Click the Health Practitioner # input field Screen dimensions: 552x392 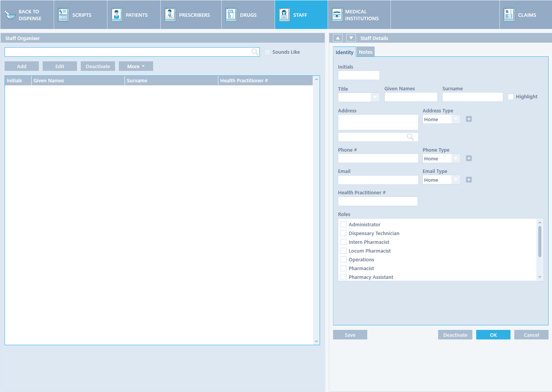coord(378,201)
